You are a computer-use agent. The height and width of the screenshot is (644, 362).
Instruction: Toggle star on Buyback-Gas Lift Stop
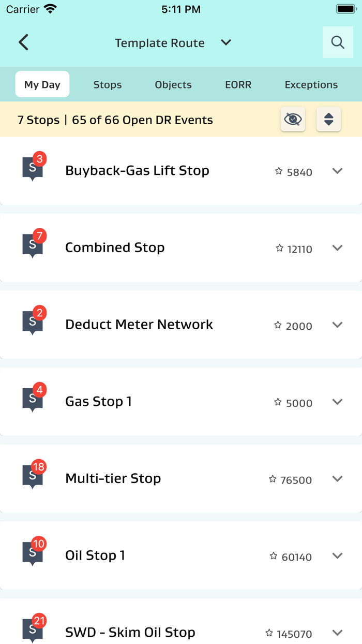click(x=279, y=171)
